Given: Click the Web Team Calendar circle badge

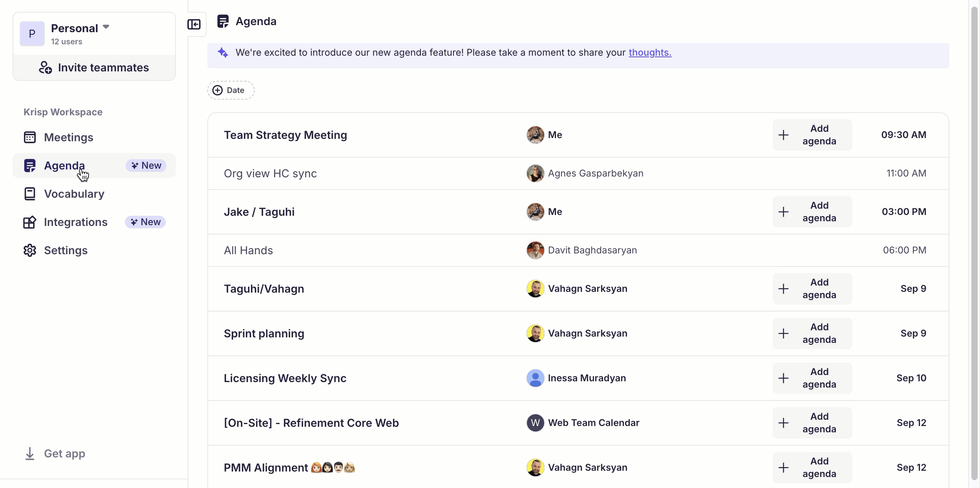Looking at the screenshot, I should (535, 422).
